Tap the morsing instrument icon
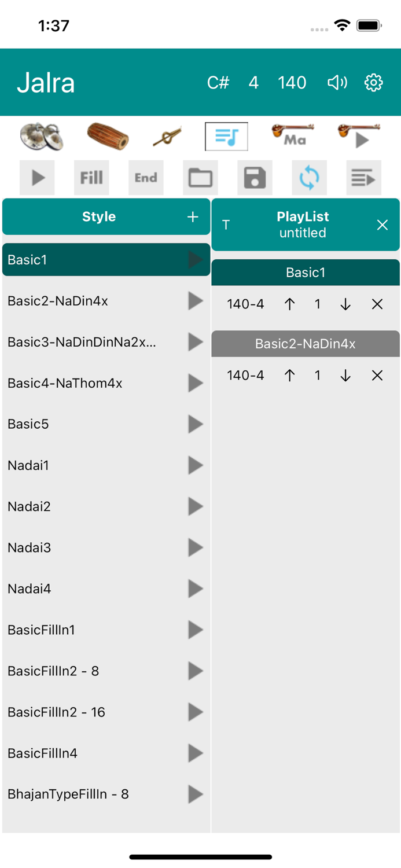Screen dimensions: 401x868 tap(167, 137)
